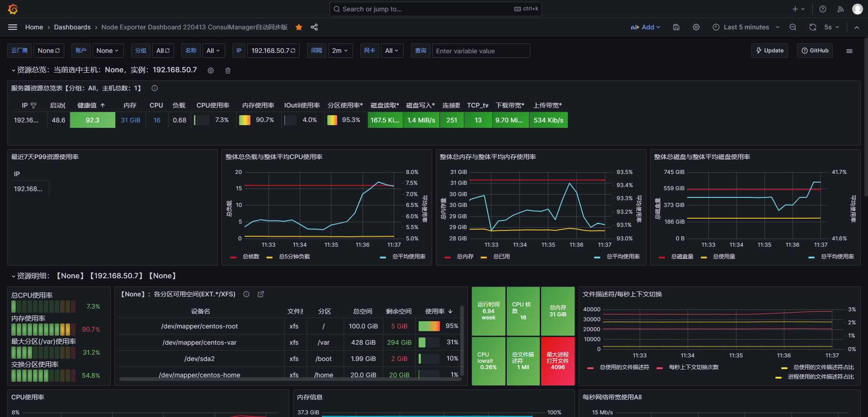Expand the 2m interval dropdown

pos(340,51)
